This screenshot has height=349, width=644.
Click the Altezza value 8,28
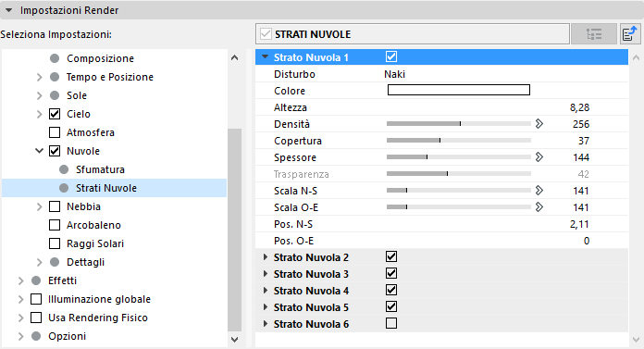tap(579, 107)
